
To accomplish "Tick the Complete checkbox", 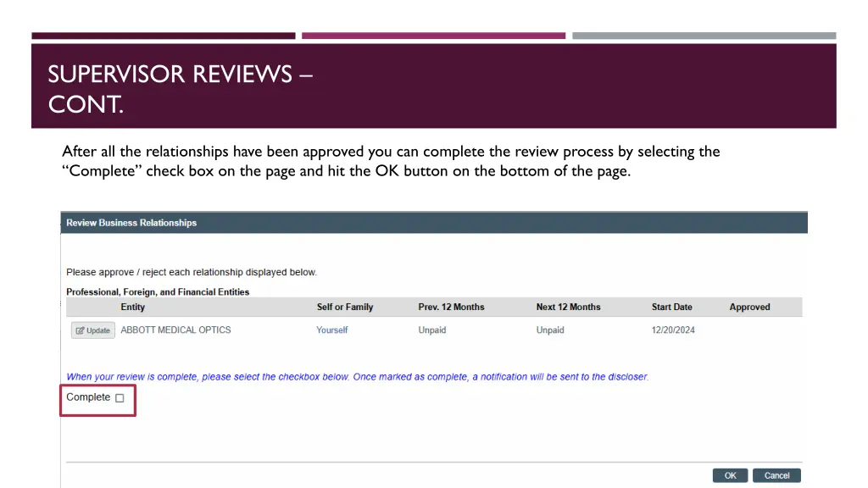I will pyautogui.click(x=120, y=398).
